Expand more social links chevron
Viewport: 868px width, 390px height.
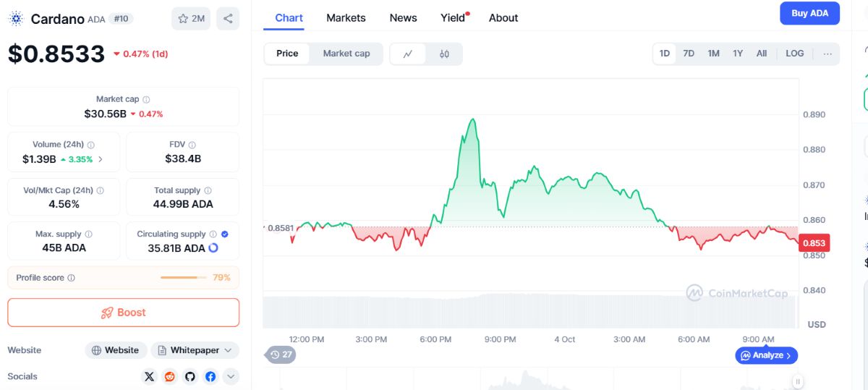231,376
